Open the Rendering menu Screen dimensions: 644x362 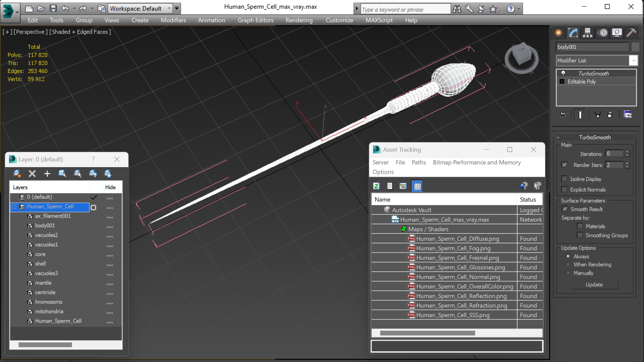point(299,20)
